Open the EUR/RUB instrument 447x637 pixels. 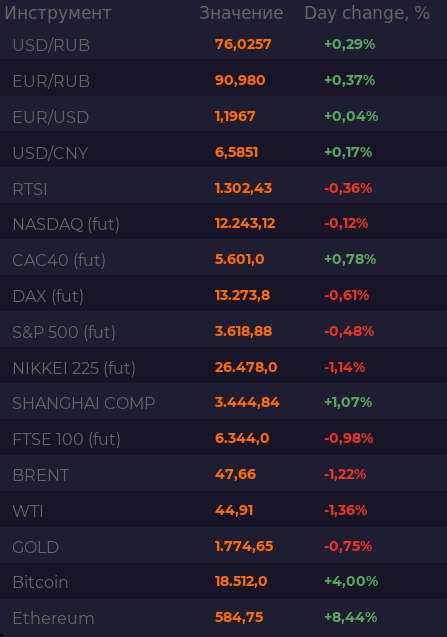(224, 80)
